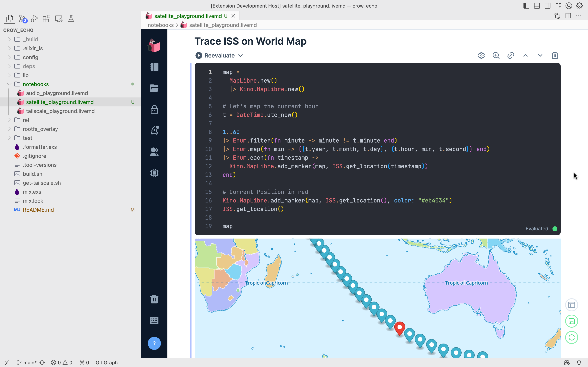The image size is (588, 367).
Task: Open satellite_playground.livemd notebook tab
Action: (188, 16)
